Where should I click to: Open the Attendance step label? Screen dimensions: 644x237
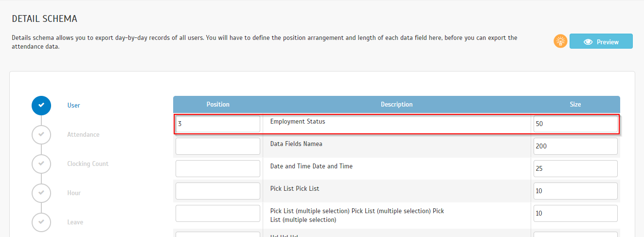tap(83, 134)
